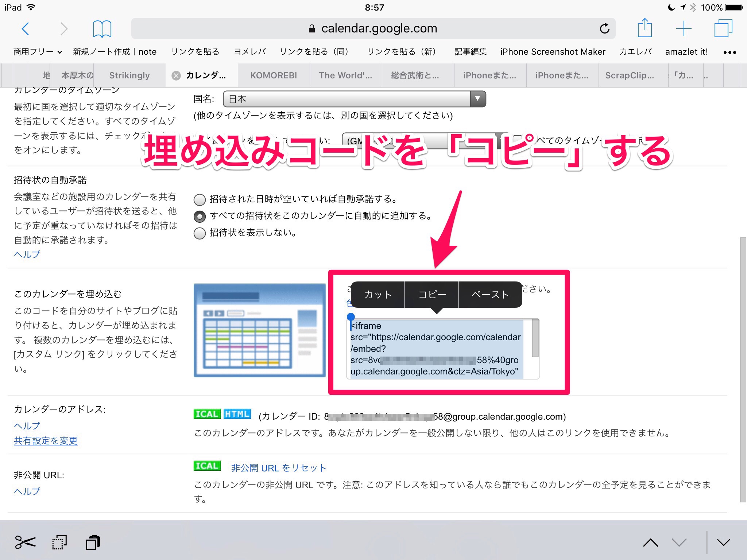Image resolution: width=747 pixels, height=560 pixels.
Task: Choose コピー in the edit popup menu
Action: pyautogui.click(x=432, y=295)
